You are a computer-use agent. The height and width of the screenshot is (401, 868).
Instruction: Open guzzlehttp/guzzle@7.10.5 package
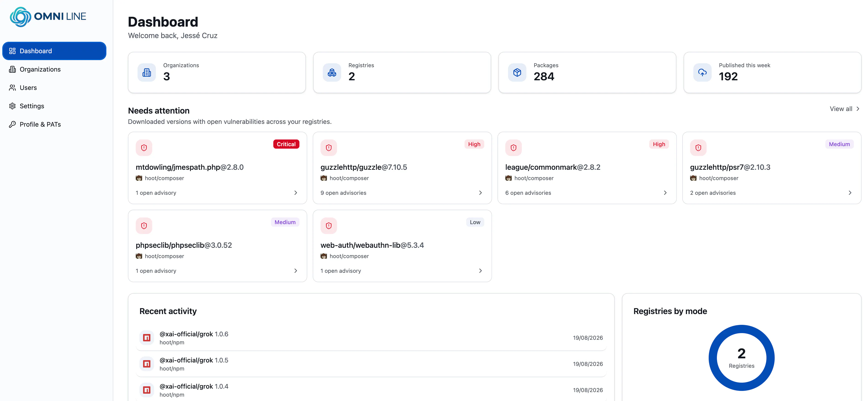364,167
